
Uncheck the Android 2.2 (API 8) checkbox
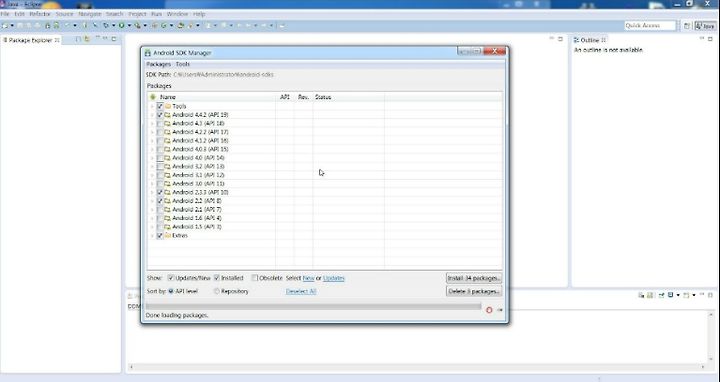tap(160, 201)
